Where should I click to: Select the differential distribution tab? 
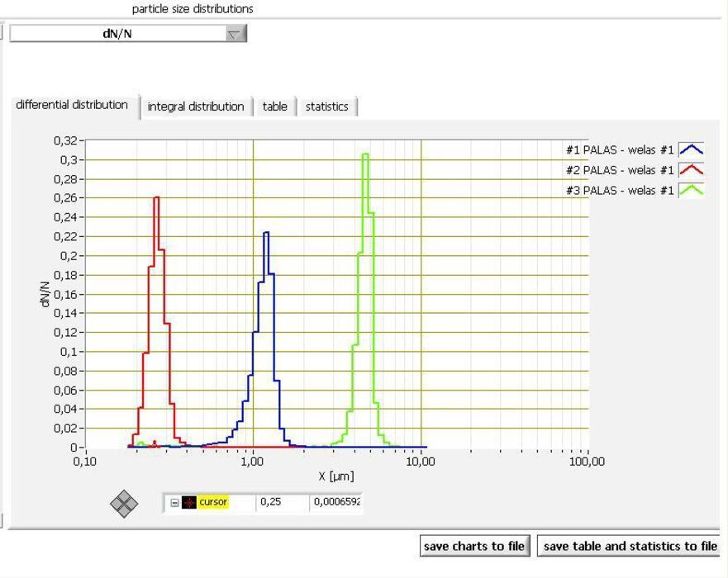[72, 105]
